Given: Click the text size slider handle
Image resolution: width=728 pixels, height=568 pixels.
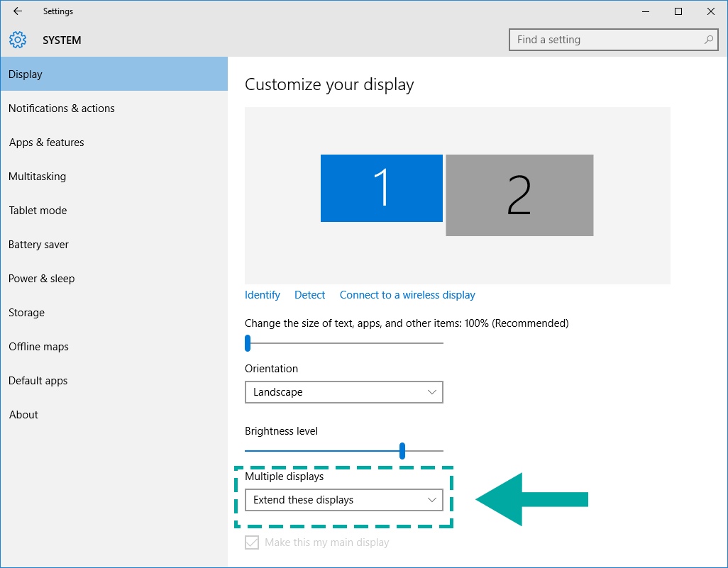Looking at the screenshot, I should click(248, 343).
